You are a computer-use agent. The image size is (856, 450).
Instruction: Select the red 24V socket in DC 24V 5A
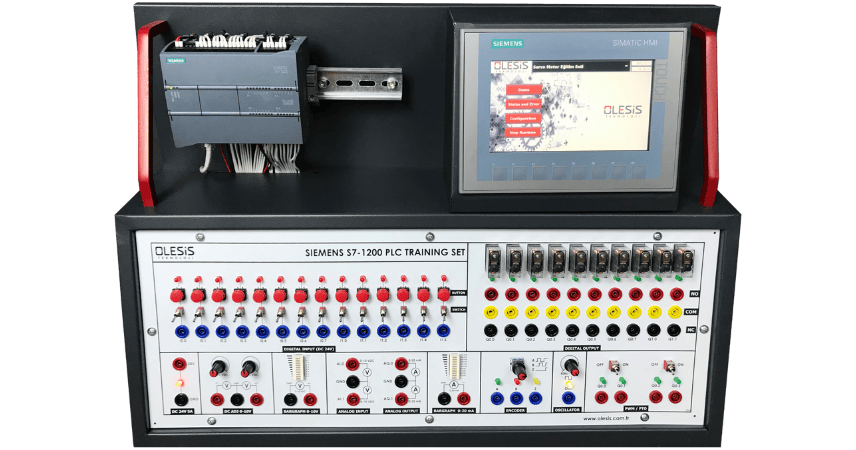(x=179, y=364)
